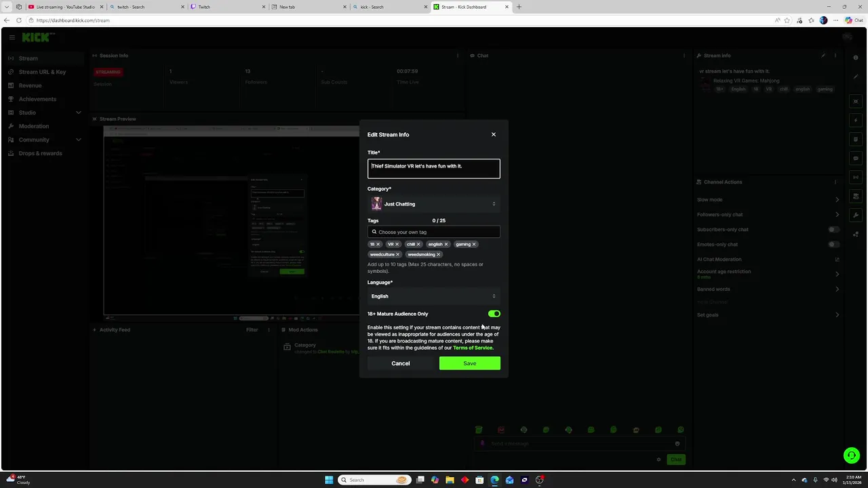Open File Explorer from taskbar
Image resolution: width=868 pixels, height=488 pixels.
450,480
